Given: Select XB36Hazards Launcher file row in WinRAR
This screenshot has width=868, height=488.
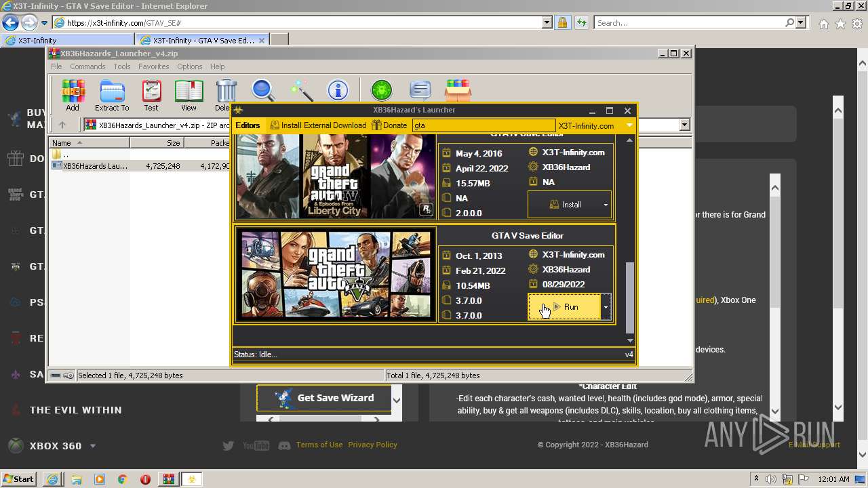Looking at the screenshot, I should pos(139,165).
